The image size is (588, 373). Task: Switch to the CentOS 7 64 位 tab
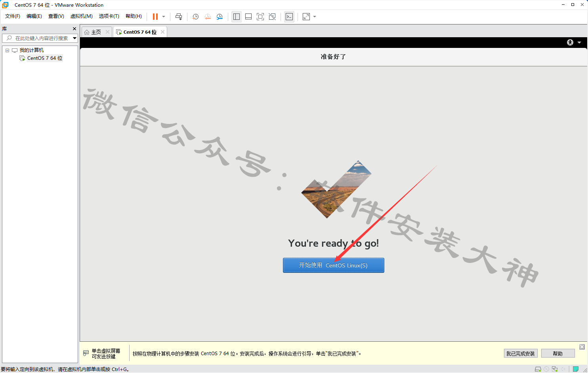click(139, 32)
